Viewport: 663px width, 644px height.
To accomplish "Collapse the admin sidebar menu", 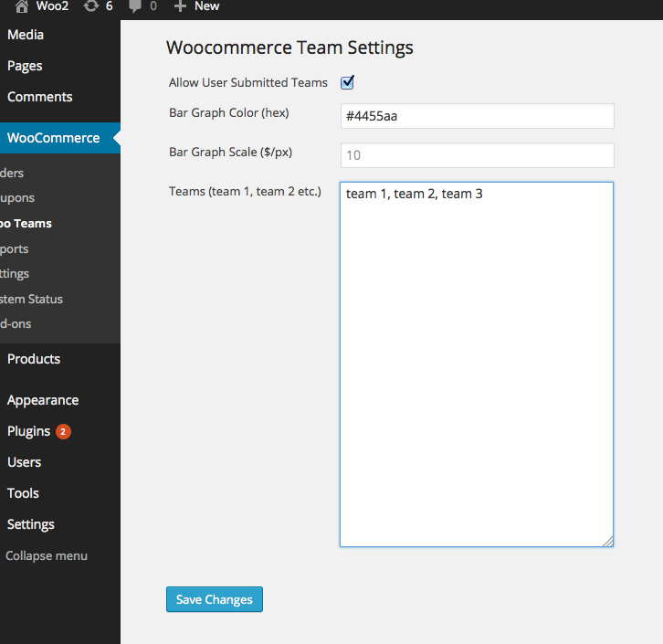I will tap(46, 555).
